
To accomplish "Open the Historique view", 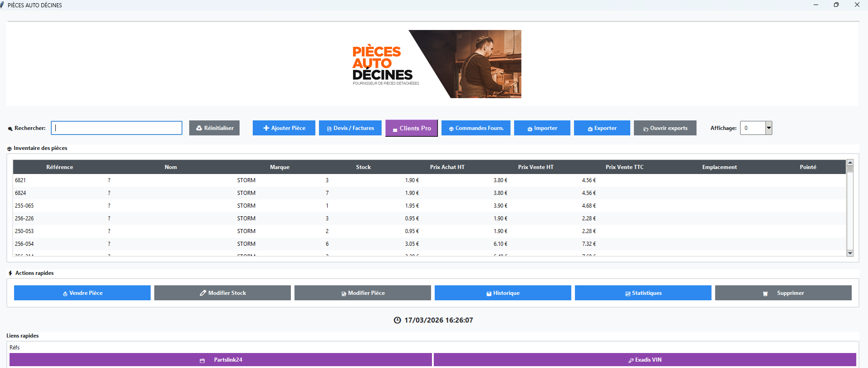I will 503,293.
